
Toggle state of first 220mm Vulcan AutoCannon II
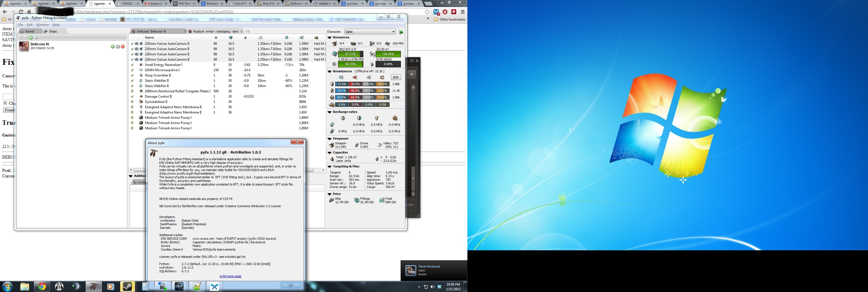point(132,43)
